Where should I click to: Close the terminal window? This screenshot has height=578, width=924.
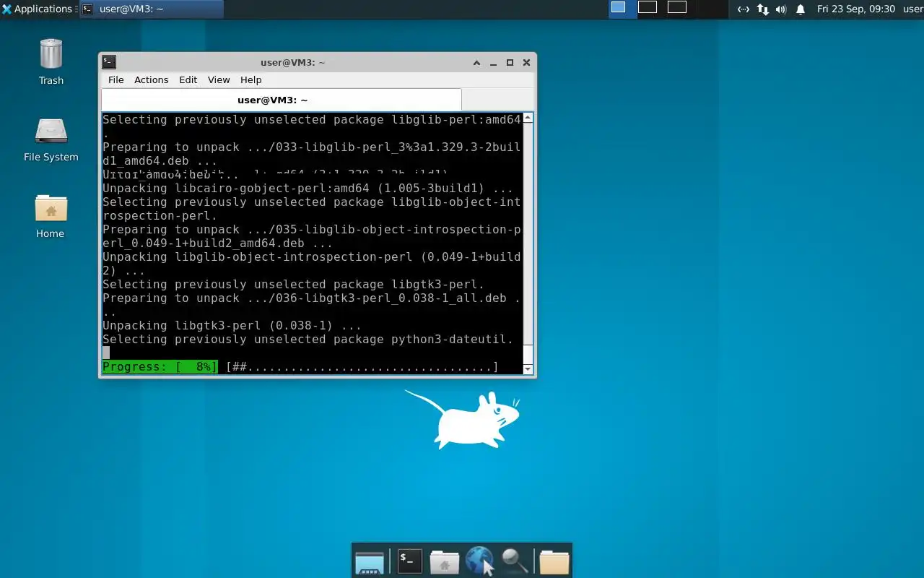click(526, 63)
